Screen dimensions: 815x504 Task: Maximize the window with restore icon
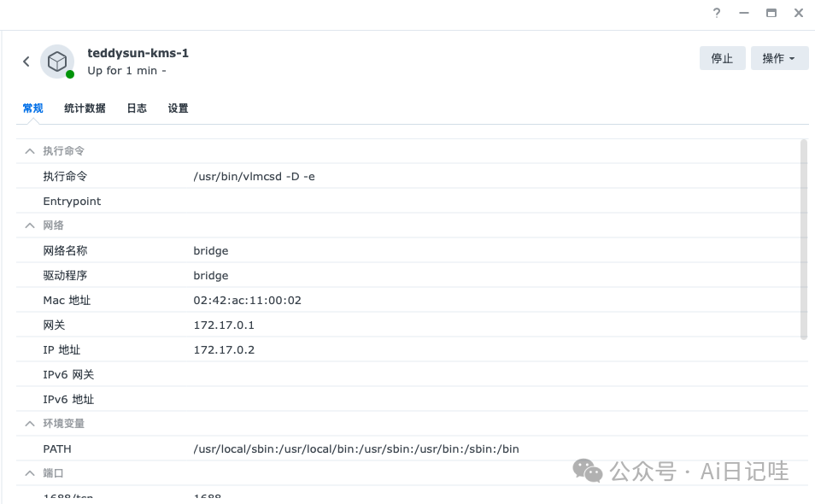coord(771,13)
